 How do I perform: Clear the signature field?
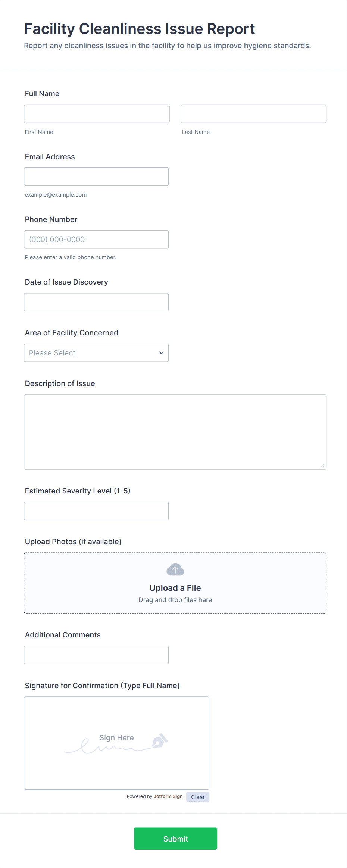click(197, 797)
